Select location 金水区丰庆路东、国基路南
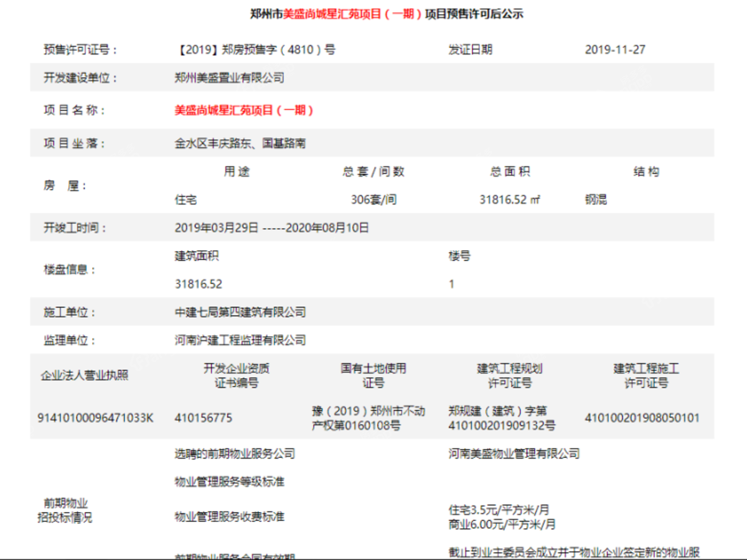Screen dimensions: 747x560 (240, 144)
